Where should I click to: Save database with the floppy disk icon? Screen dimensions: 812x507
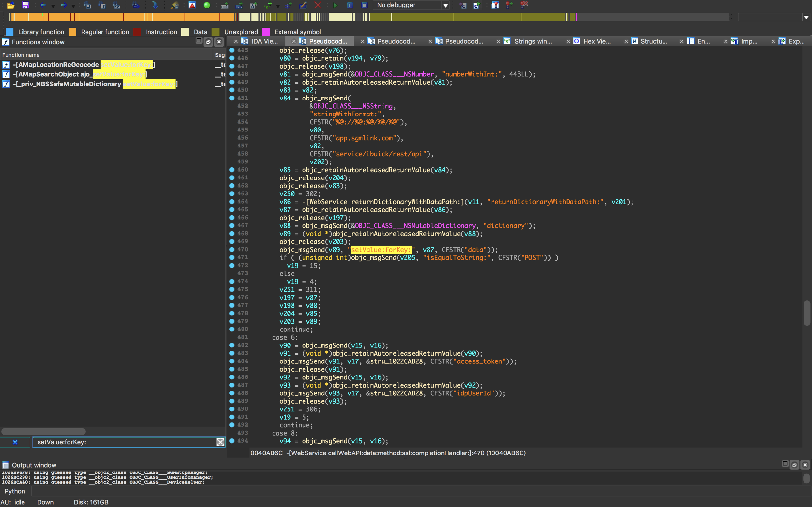[x=25, y=5]
